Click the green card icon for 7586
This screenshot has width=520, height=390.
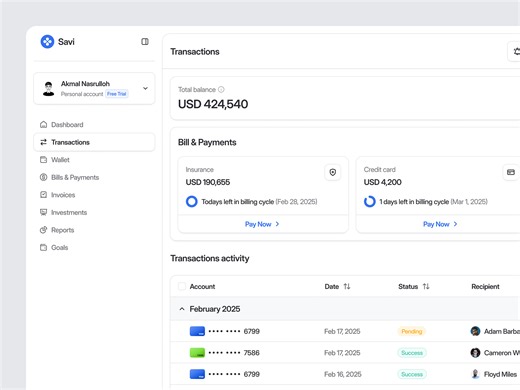click(197, 353)
